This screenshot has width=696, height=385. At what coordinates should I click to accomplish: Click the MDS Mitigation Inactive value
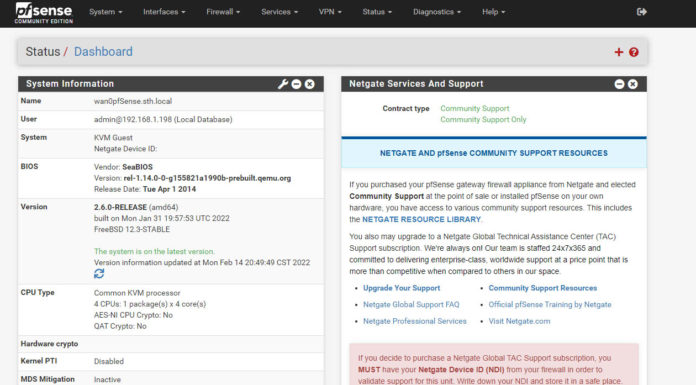click(x=107, y=380)
